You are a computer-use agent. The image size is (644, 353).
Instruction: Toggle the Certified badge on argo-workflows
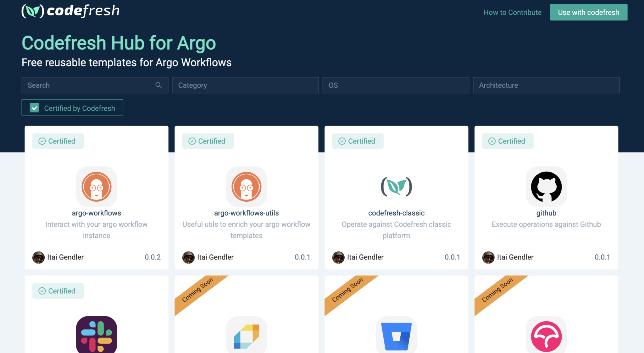[x=58, y=141]
